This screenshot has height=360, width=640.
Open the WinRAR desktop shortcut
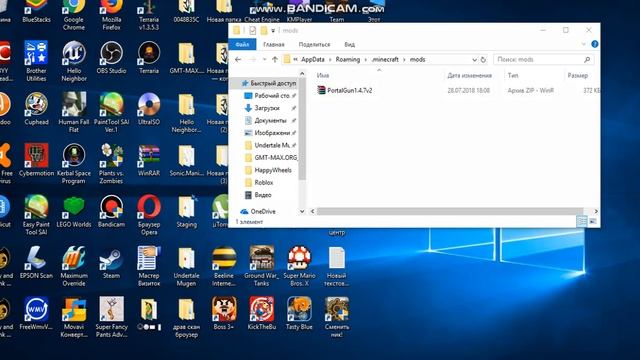tap(149, 160)
